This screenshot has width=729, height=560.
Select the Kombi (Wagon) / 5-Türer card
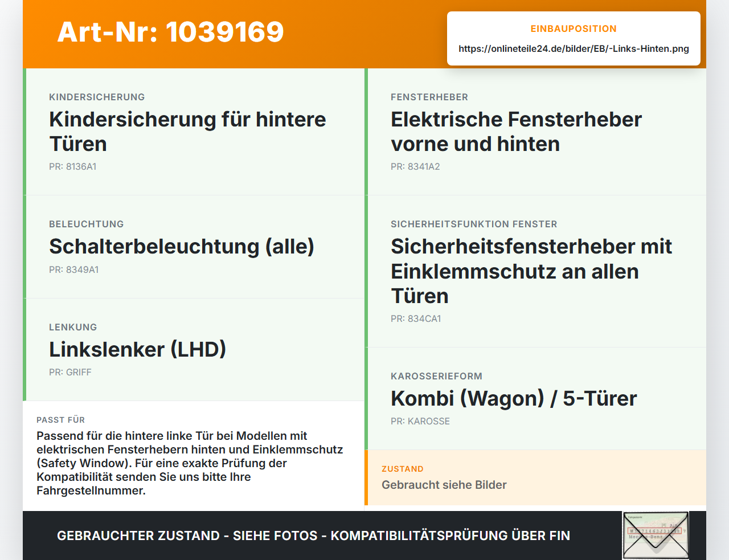pyautogui.click(x=535, y=398)
